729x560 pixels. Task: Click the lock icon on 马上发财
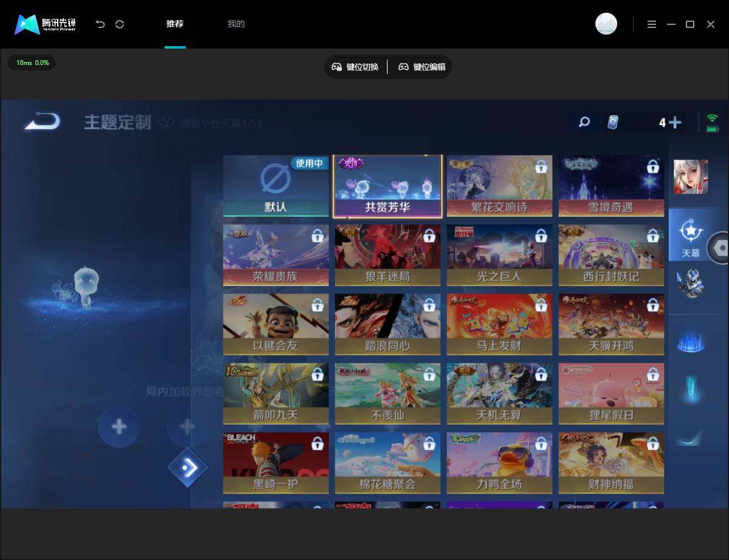pos(541,305)
